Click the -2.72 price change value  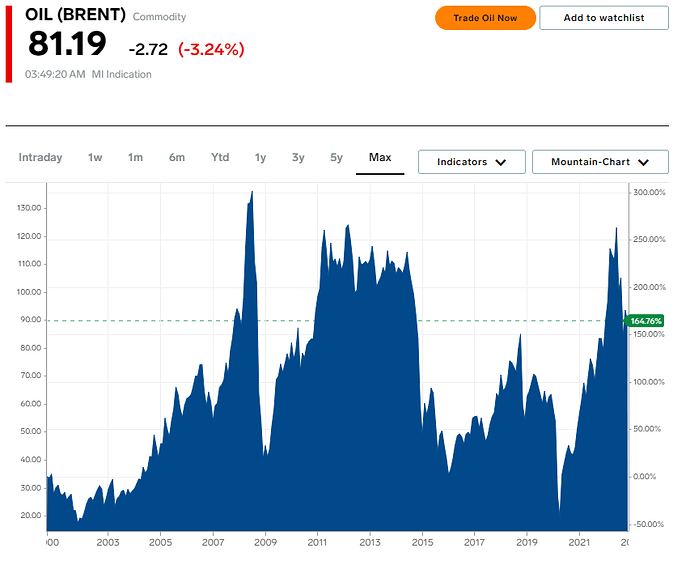click(x=148, y=49)
